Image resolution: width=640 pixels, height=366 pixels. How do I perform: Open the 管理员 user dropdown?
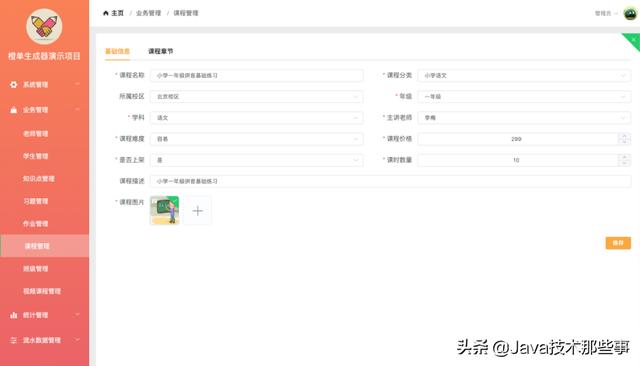coord(606,13)
